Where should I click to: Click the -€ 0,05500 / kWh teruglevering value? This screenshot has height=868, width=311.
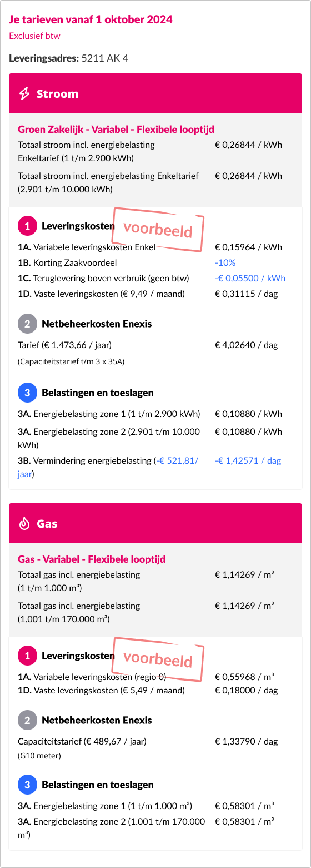250,278
